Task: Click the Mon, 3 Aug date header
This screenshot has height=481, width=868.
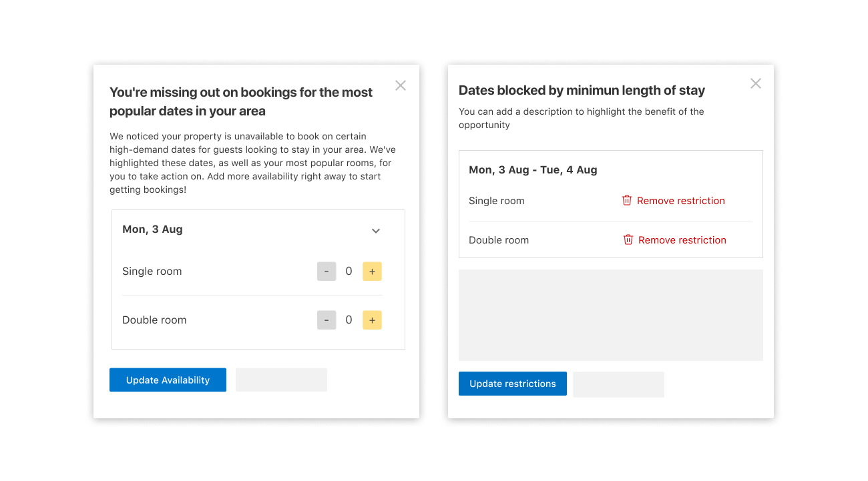Action: click(152, 229)
